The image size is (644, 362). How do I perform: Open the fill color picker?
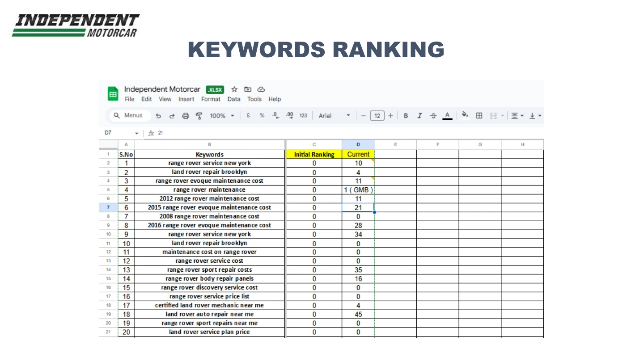pyautogui.click(x=465, y=115)
